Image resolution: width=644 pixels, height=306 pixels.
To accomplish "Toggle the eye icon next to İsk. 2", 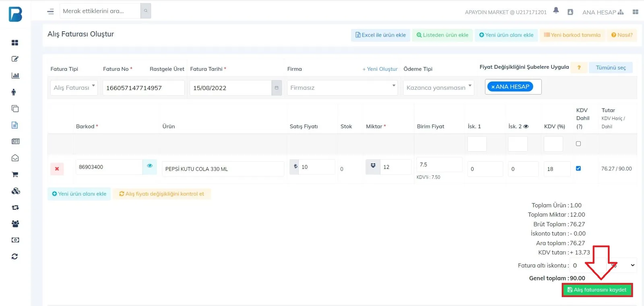I will [x=526, y=126].
